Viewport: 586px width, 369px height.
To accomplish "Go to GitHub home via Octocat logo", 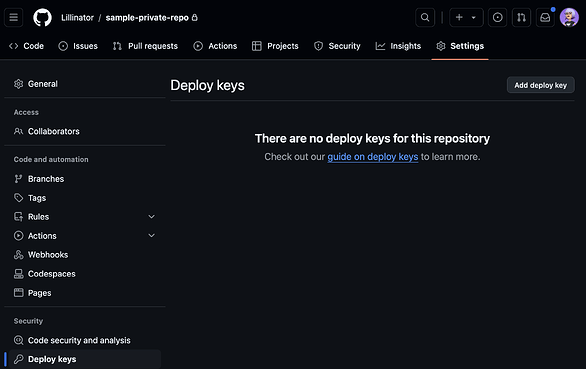I will click(42, 18).
